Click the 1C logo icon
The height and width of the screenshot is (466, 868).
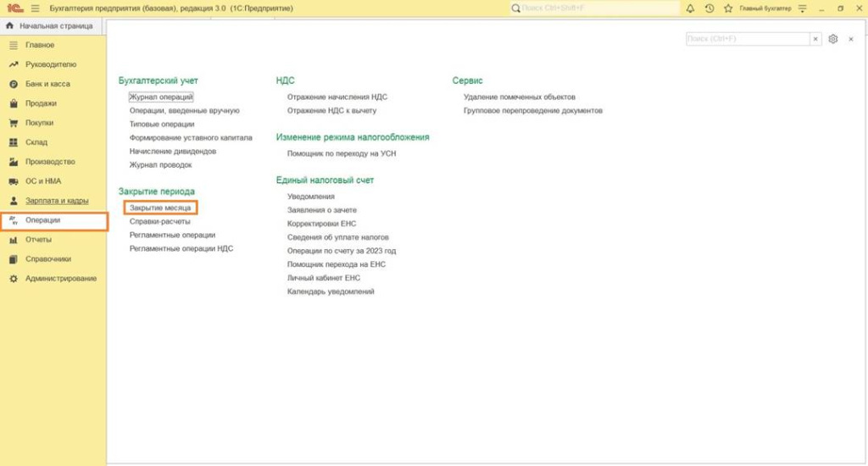[14, 8]
